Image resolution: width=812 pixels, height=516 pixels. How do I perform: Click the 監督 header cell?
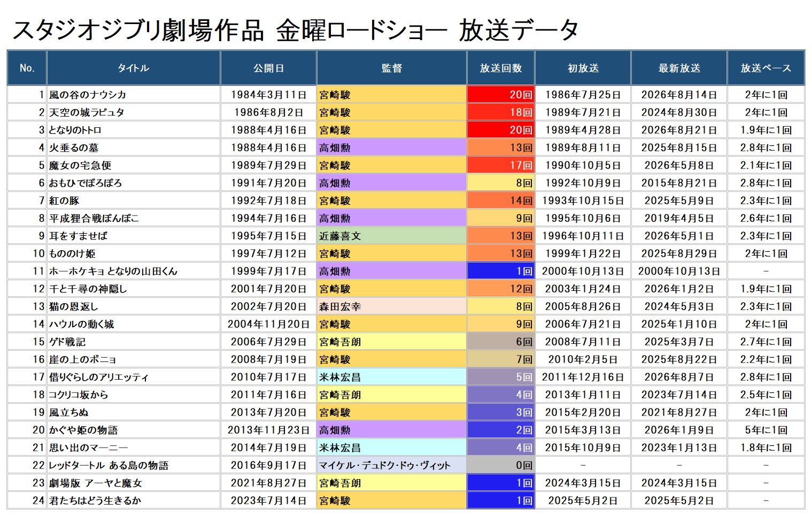[392, 68]
